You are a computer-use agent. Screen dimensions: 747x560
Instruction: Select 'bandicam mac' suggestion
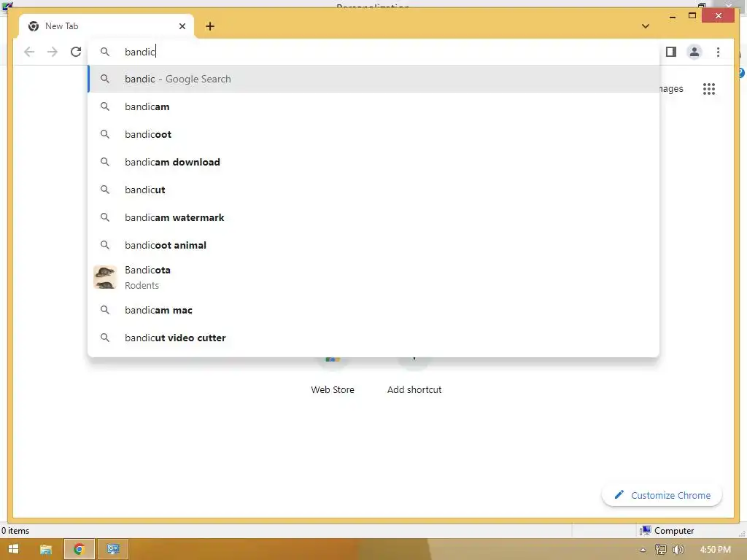[x=374, y=310]
